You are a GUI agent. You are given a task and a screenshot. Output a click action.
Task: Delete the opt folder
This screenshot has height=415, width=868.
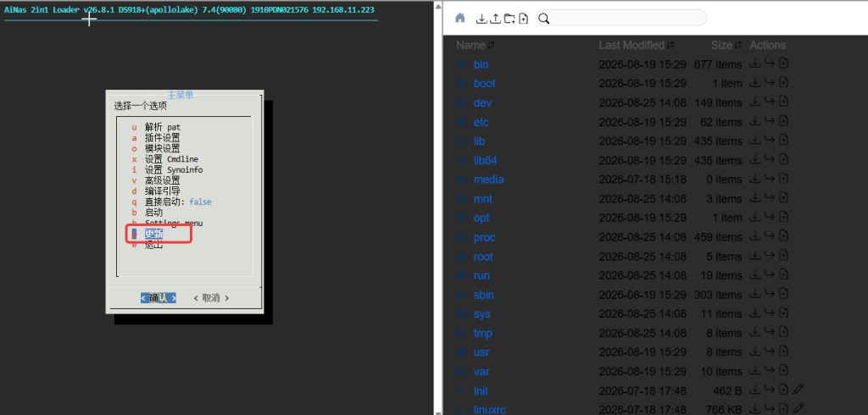click(x=783, y=217)
